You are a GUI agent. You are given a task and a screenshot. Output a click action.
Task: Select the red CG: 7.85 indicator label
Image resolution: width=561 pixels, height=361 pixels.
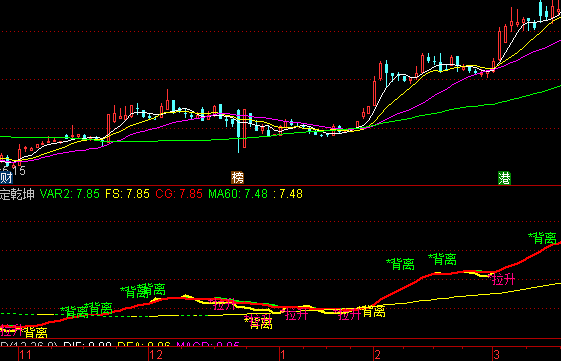(x=179, y=194)
